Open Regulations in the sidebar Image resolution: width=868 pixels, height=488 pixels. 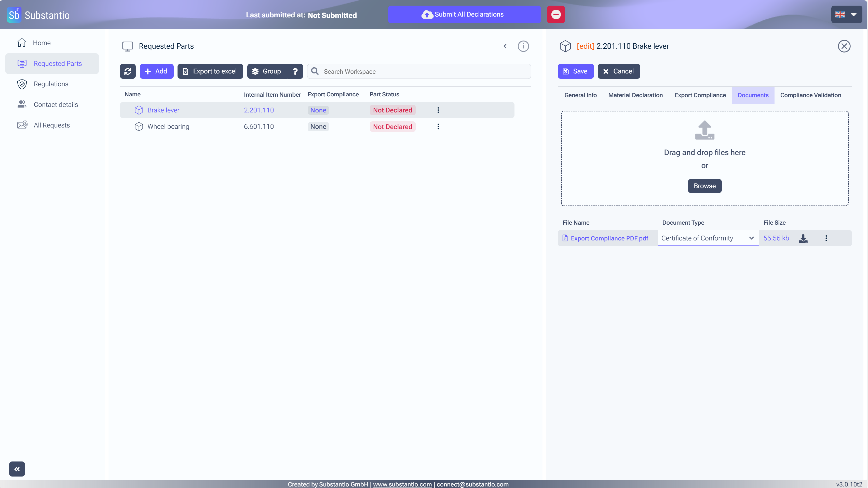(51, 84)
